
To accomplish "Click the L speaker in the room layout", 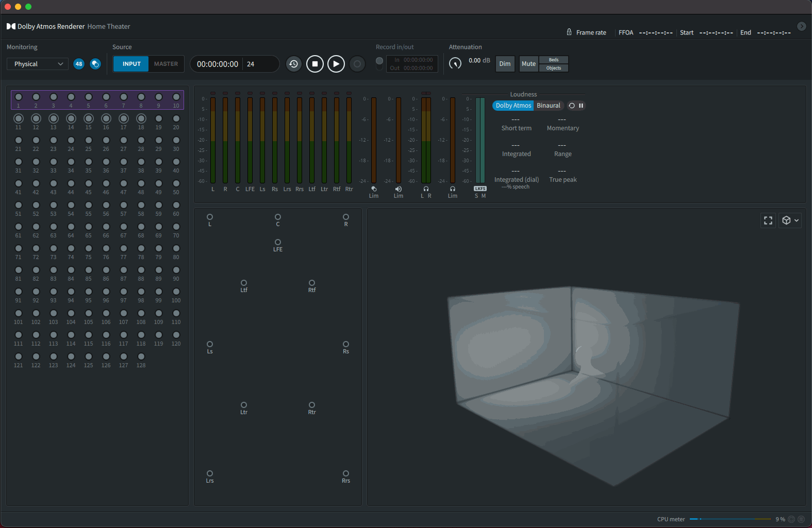I will pos(210,217).
